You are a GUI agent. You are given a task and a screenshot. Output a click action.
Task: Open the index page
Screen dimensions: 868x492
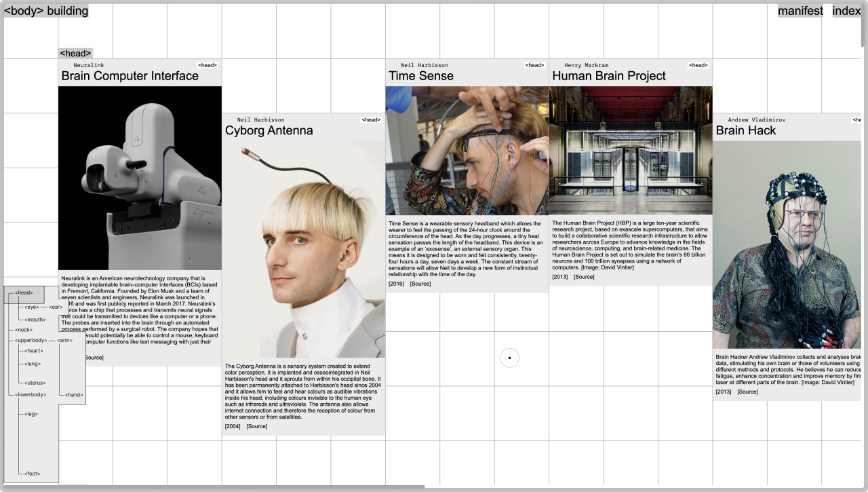pos(846,11)
